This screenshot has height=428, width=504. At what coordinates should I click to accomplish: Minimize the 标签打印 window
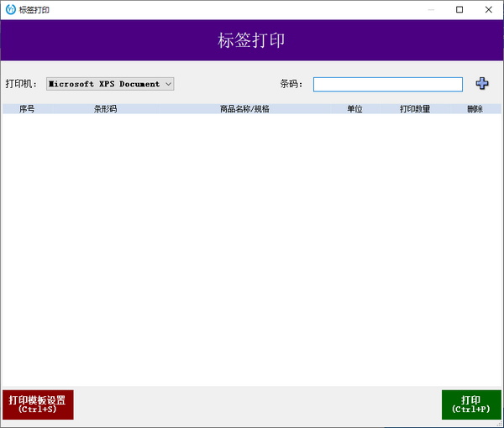(430, 9)
